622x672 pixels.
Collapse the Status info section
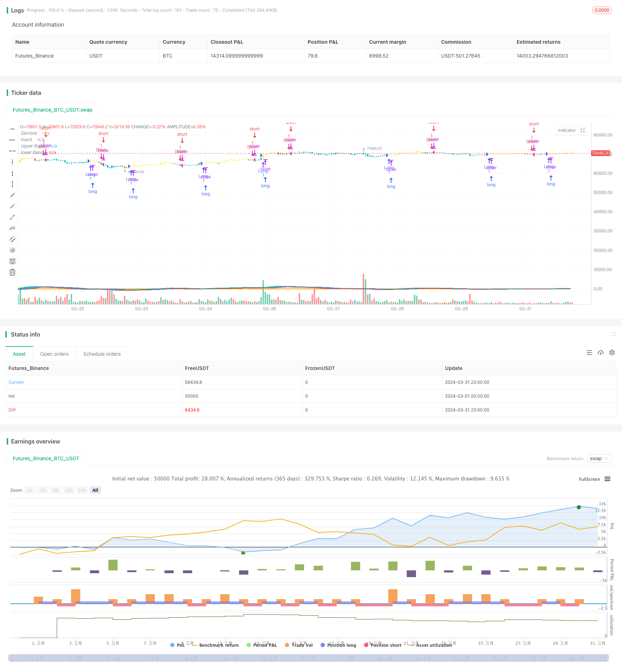point(613,334)
